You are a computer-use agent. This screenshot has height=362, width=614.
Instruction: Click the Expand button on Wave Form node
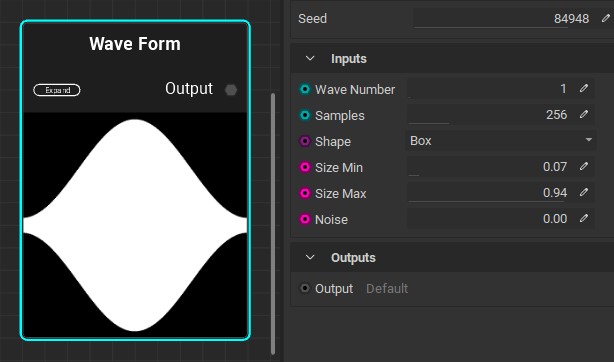tap(57, 90)
